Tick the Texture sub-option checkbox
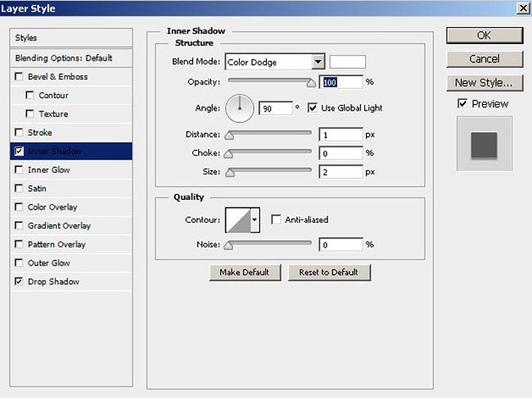 tap(29, 114)
